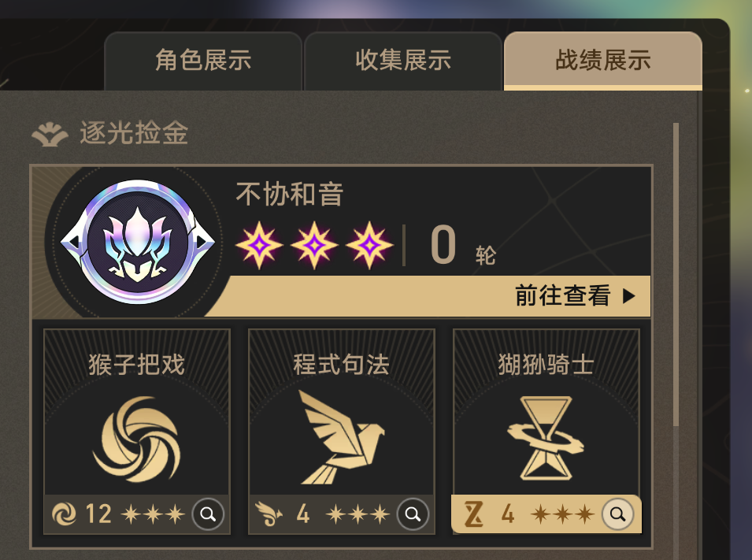Click the three purple stars rating
This screenshot has width=752, height=560.
(314, 245)
